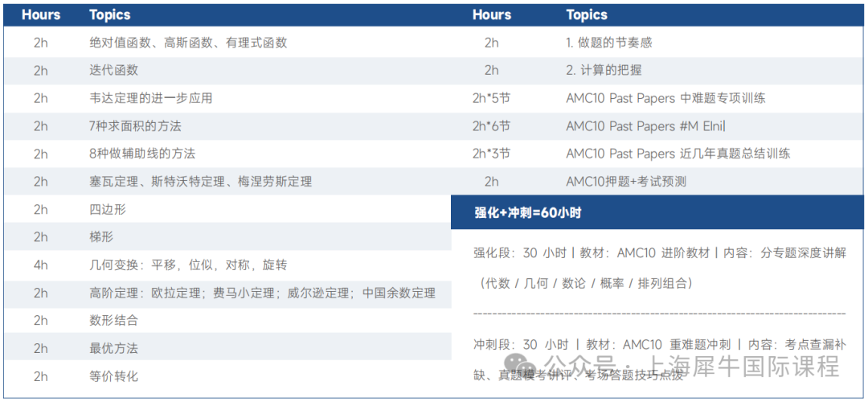Select the 2h cell beside 四边形
This screenshot has height=402, width=868.
(41, 209)
